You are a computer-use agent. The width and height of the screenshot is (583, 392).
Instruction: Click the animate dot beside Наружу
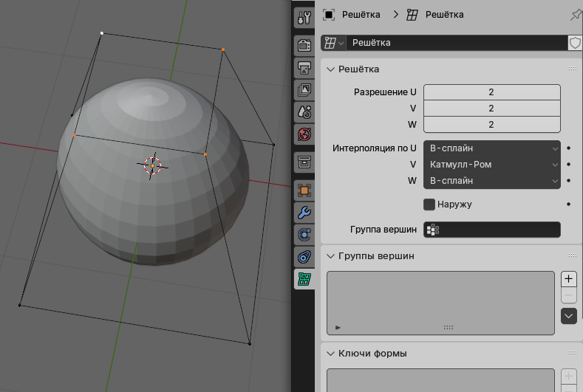[x=568, y=204]
